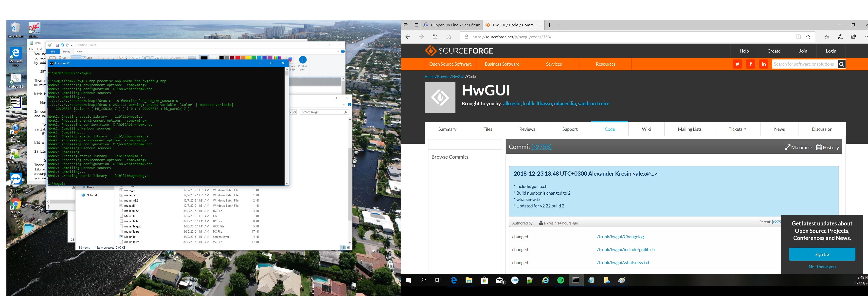Switch to the Files tab on HwGUI
868x296 pixels.
pos(488,129)
